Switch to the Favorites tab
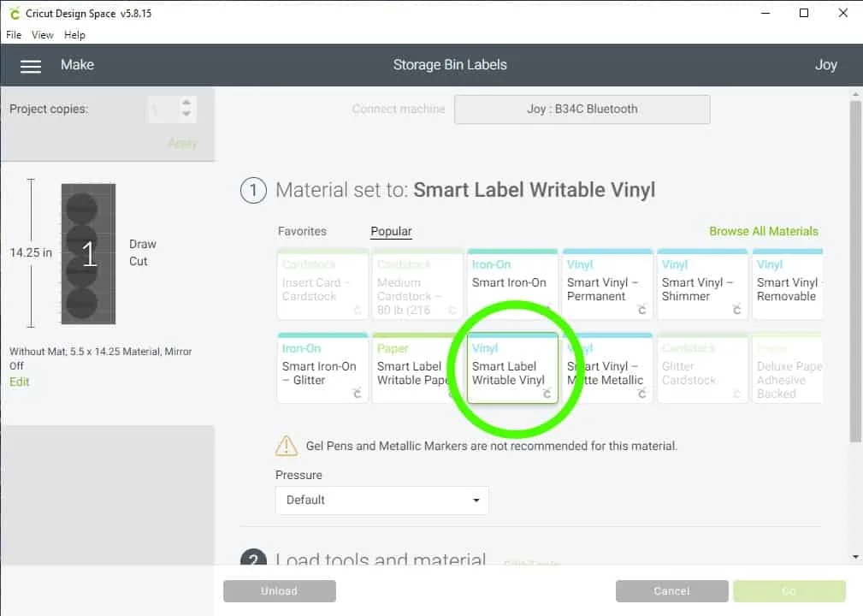863x616 pixels. 302,231
